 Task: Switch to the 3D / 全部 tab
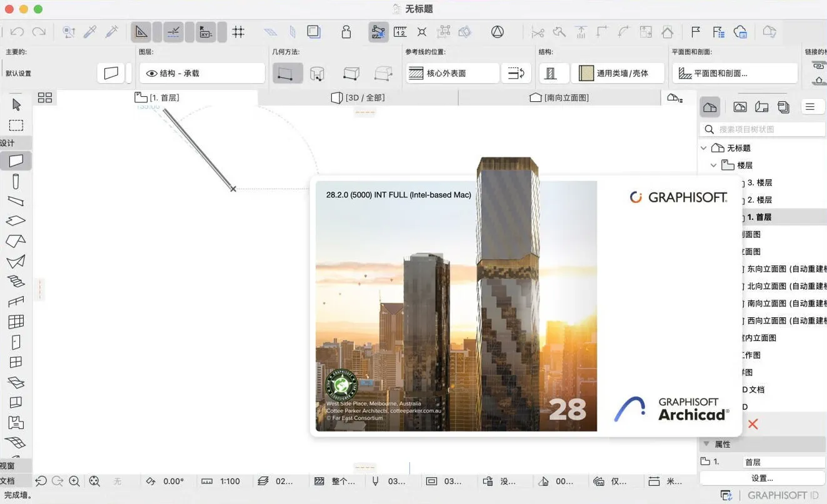(x=358, y=97)
